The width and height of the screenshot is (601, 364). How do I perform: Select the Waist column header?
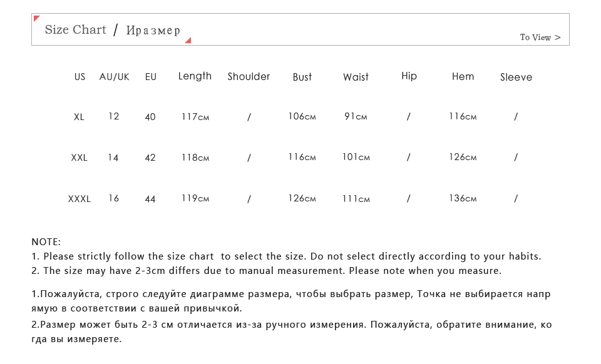point(356,77)
